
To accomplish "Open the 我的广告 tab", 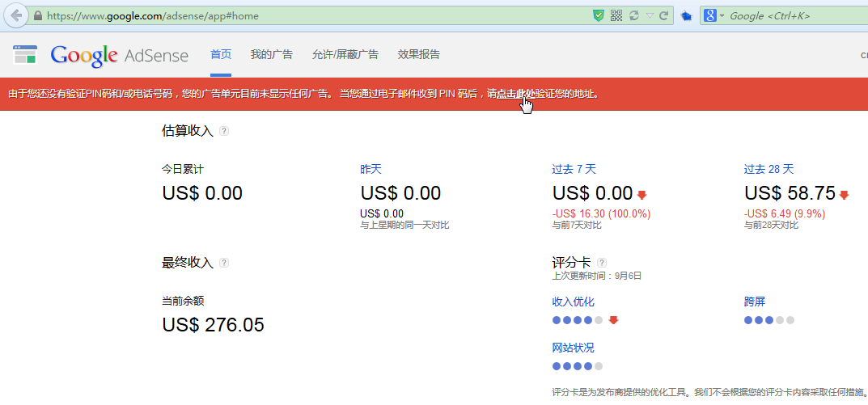I will (x=271, y=54).
